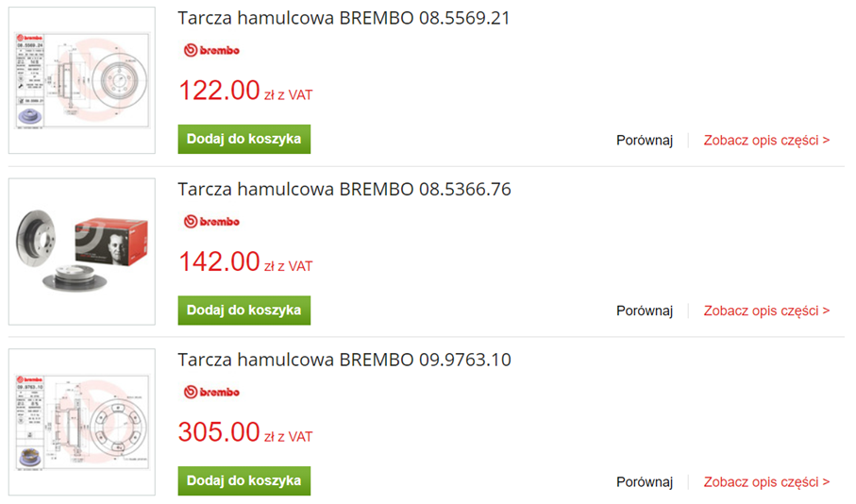Compare product 08.5366.76 via Porównaj
The width and height of the screenshot is (856, 504).
coord(645,311)
